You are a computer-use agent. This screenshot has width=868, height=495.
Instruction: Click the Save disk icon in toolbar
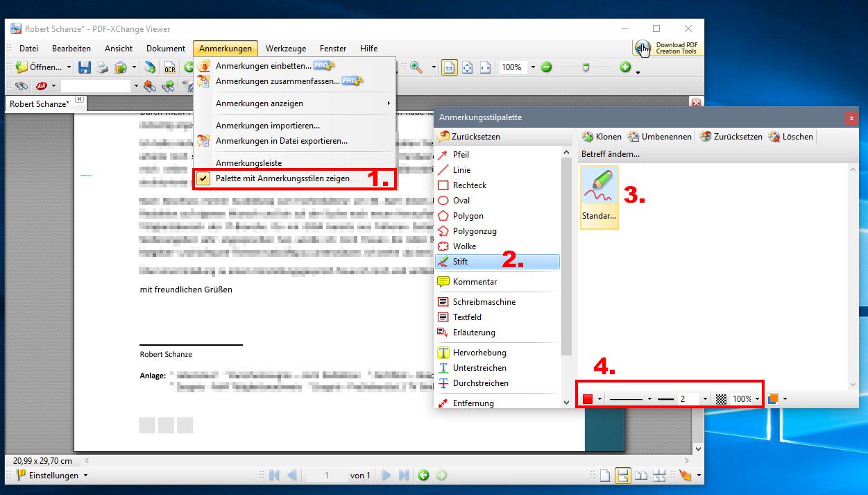[85, 67]
